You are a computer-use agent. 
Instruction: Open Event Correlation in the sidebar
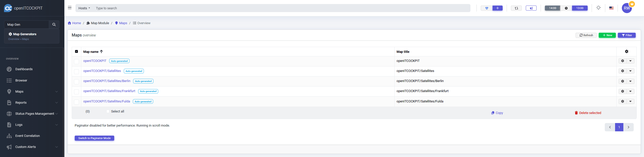click(x=27, y=136)
